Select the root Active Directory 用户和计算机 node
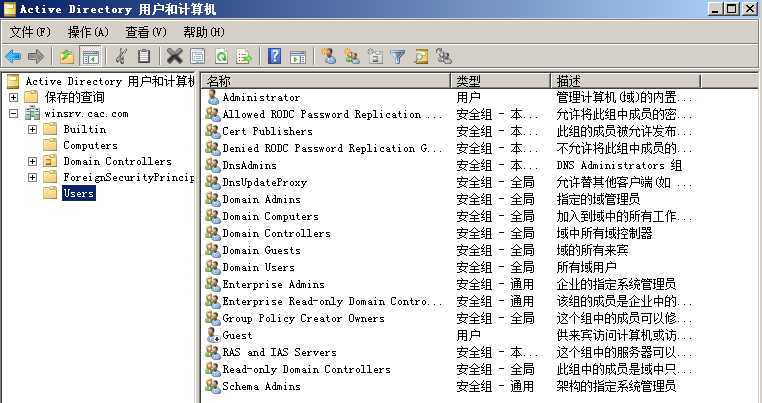The height and width of the screenshot is (403, 762). [x=110, y=81]
